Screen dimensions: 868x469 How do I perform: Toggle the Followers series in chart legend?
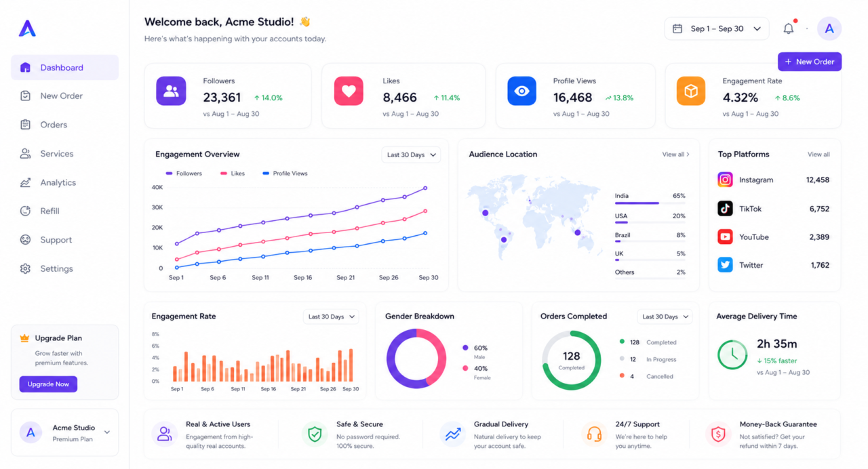(x=184, y=174)
